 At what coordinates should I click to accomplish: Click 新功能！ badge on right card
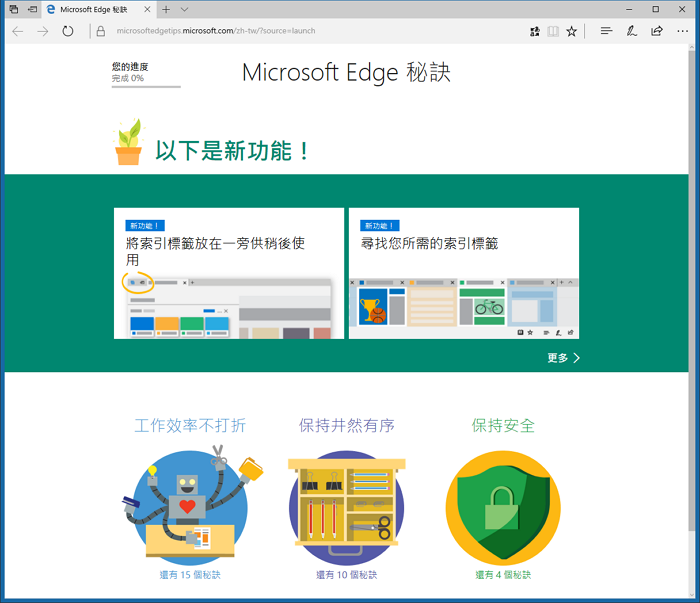tap(379, 226)
